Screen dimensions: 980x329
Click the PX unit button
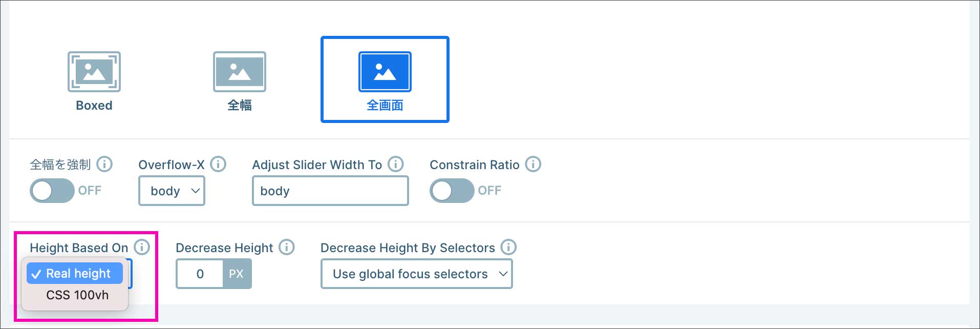237,274
